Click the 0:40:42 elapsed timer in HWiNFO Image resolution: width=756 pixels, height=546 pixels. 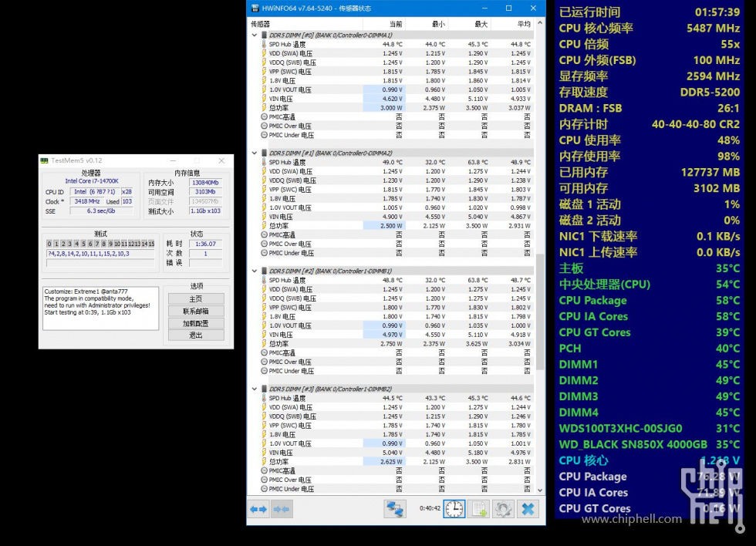coord(430,508)
